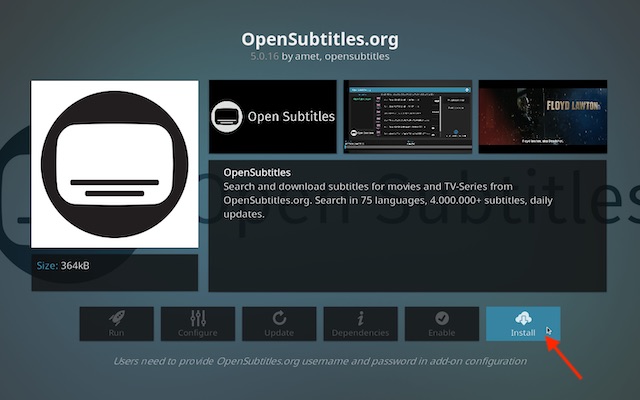This screenshot has height=400, width=640.
Task: Click the large OpenSubtitles add-on icon
Action: coord(115,164)
